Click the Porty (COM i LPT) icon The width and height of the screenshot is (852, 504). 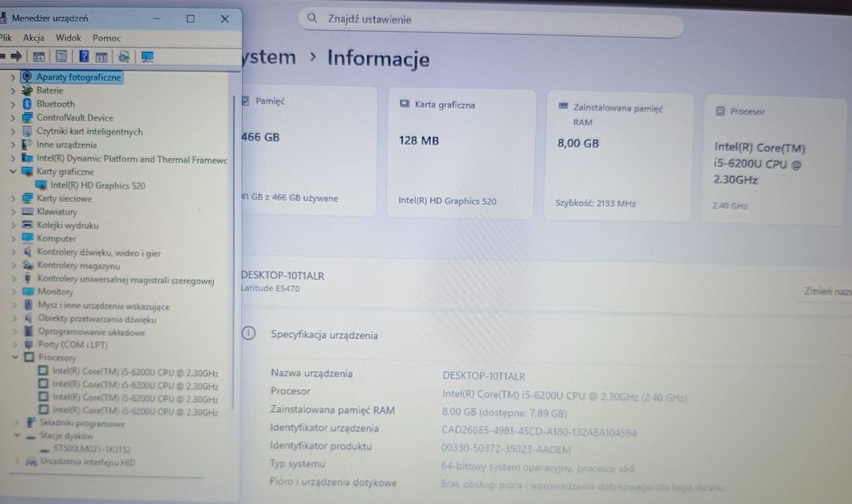tap(29, 344)
